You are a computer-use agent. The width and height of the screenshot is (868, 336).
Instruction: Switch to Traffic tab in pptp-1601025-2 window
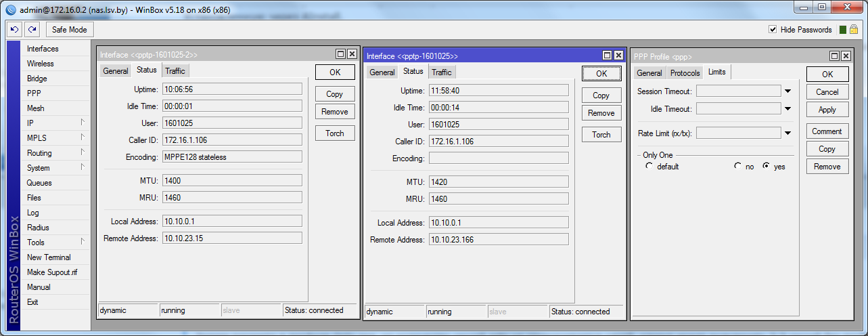coord(175,71)
